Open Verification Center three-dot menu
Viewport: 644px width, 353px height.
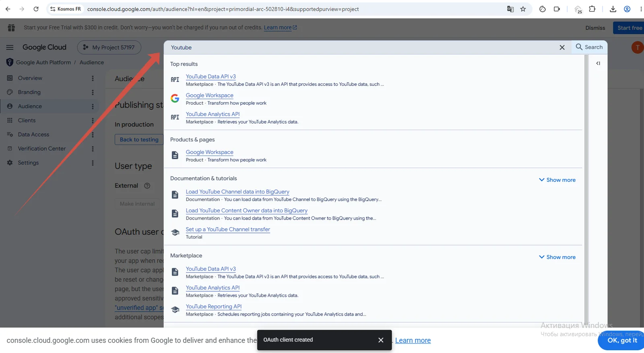tap(93, 149)
